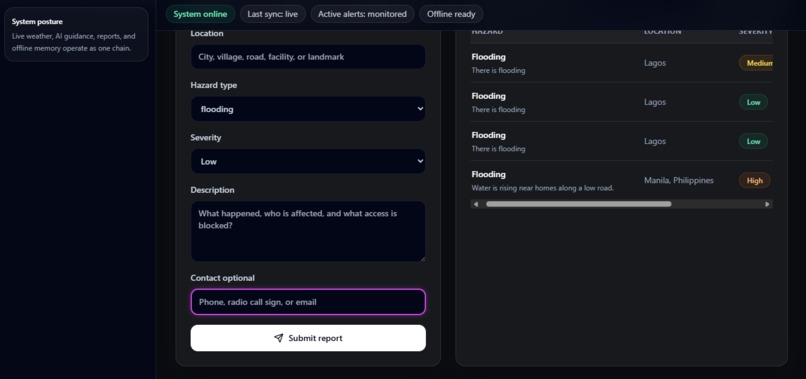Click the paper plane icon in Submit report
The width and height of the screenshot is (806, 379).
279,338
